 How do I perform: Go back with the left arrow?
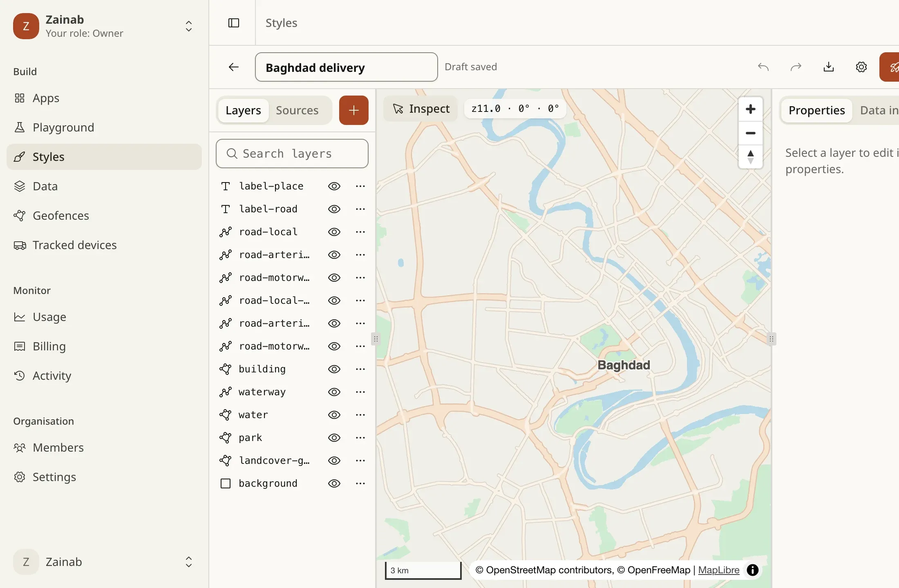pyautogui.click(x=233, y=67)
